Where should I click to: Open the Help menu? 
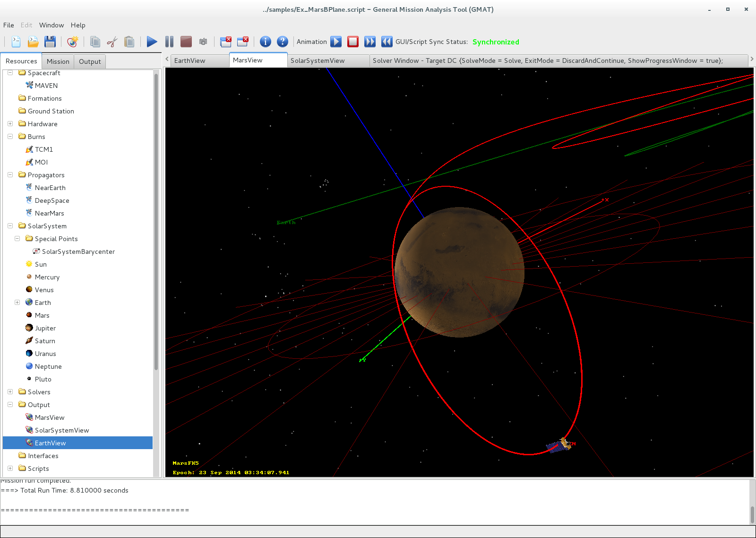coord(78,25)
